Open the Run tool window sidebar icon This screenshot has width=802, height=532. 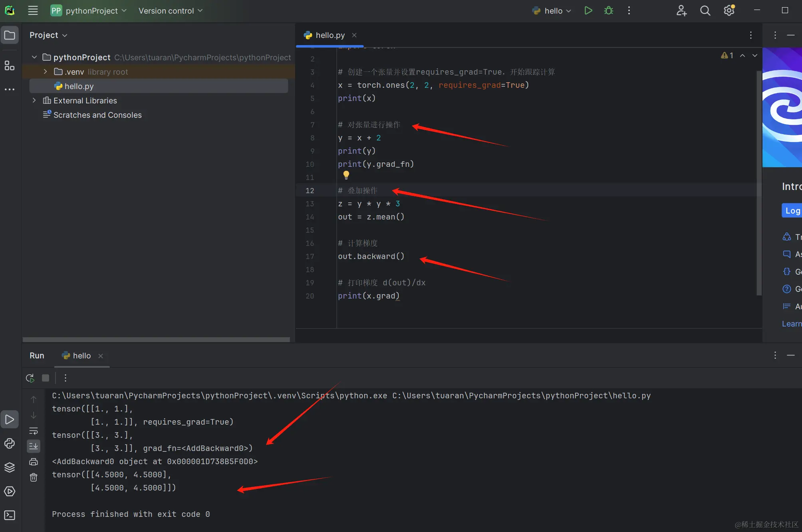[10, 419]
